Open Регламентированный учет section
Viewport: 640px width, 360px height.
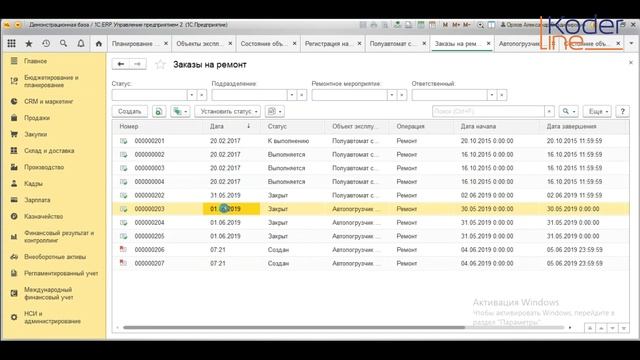click(x=61, y=273)
